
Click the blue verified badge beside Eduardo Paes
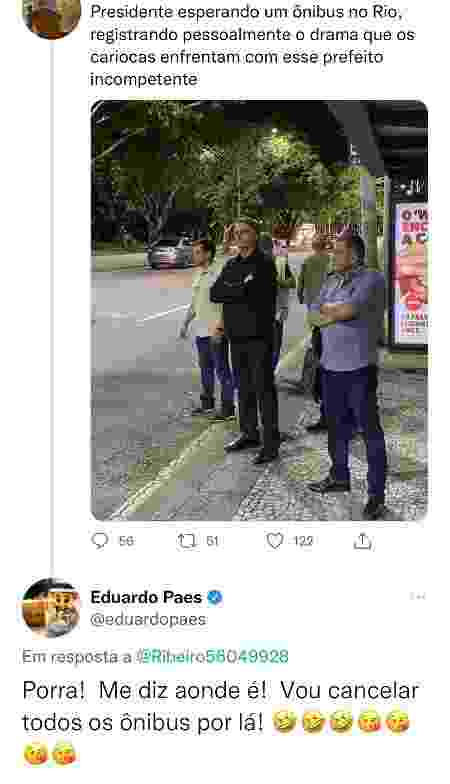click(x=214, y=597)
